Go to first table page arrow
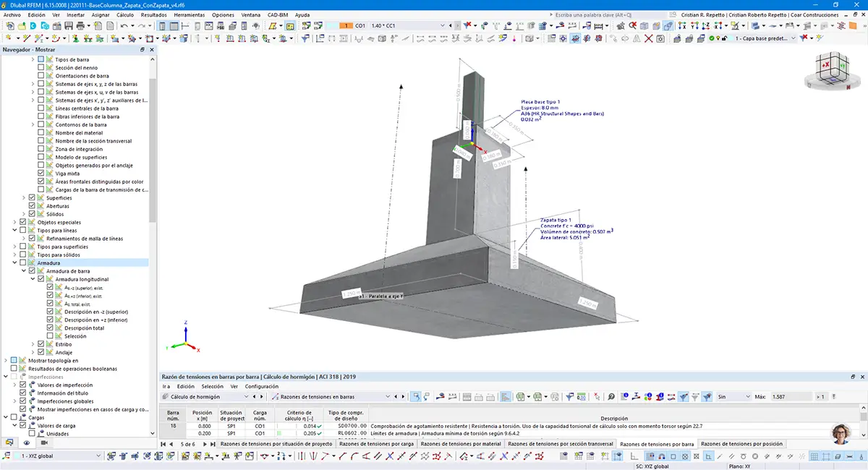The image size is (868, 470). (163, 444)
